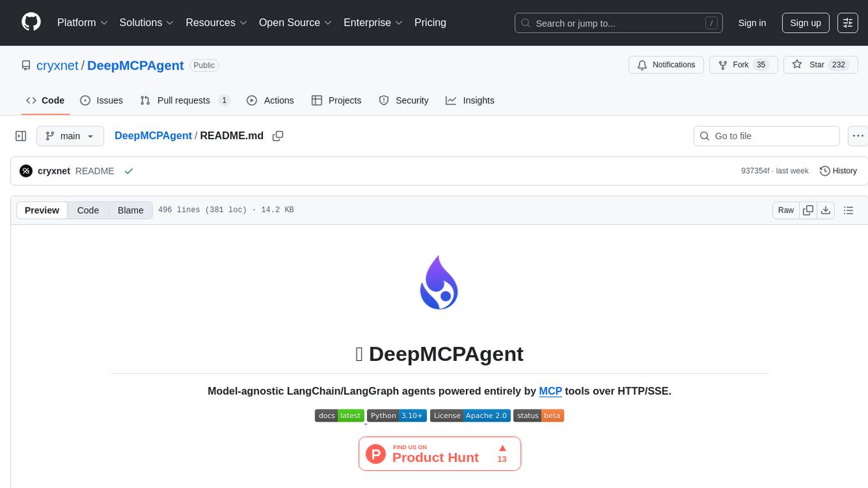Click the Notifications bell button
Screen dimensions: 868x488
666,65
